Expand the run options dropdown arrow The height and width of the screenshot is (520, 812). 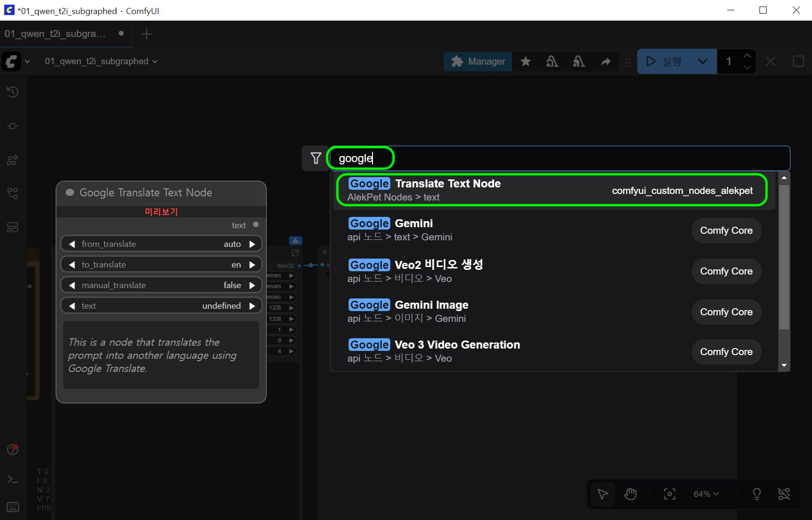(703, 61)
